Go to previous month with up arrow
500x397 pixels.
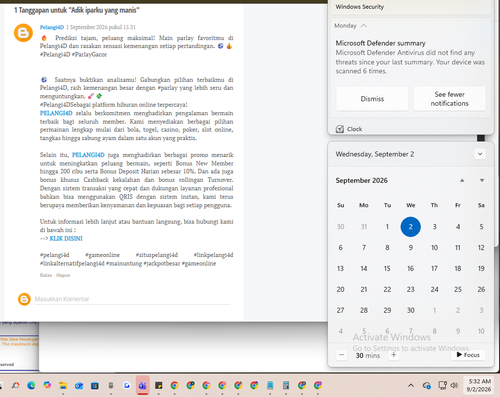click(x=462, y=180)
